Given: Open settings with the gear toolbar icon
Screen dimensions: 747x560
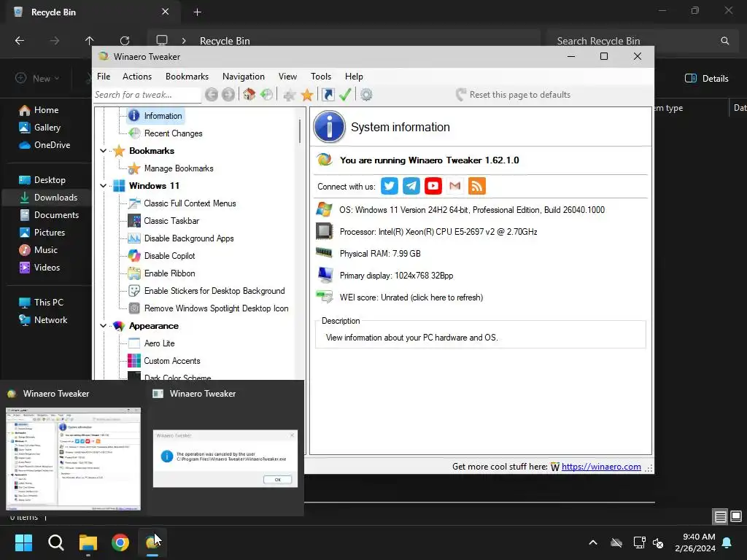Looking at the screenshot, I should pos(366,95).
